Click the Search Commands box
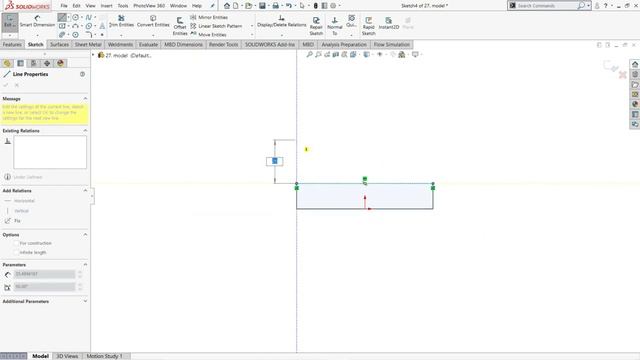This screenshot has width=640, height=360. (x=546, y=6)
